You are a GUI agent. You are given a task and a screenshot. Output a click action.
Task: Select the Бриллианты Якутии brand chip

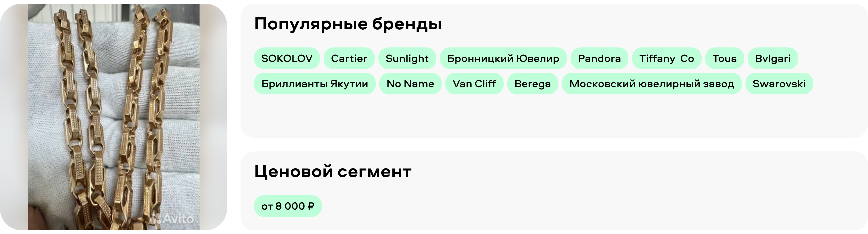click(315, 84)
